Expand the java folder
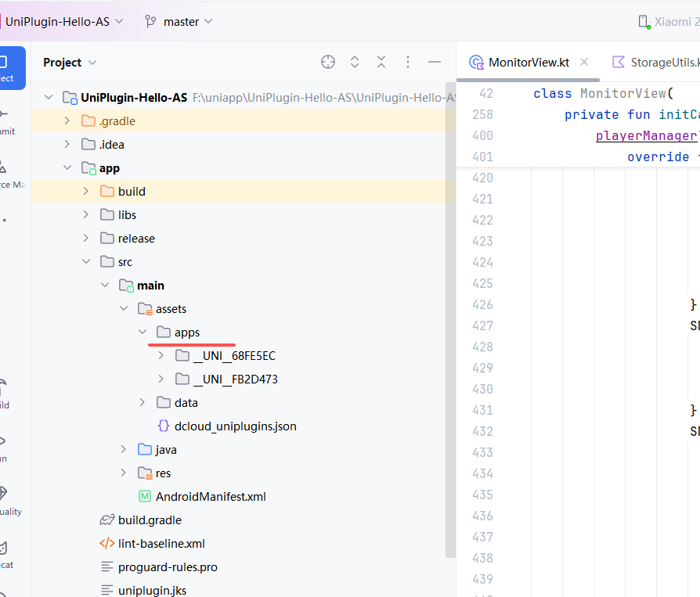Viewport: 700px width, 597px height. click(124, 450)
